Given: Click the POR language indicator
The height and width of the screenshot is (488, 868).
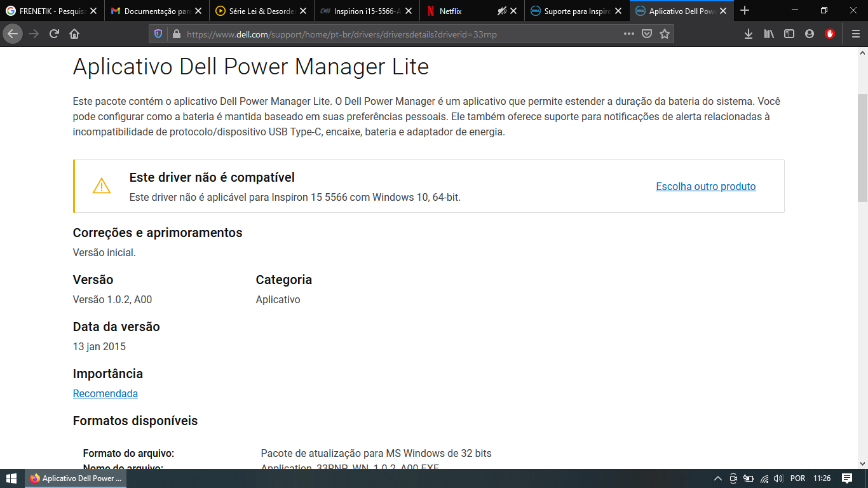Looking at the screenshot, I should 797,478.
